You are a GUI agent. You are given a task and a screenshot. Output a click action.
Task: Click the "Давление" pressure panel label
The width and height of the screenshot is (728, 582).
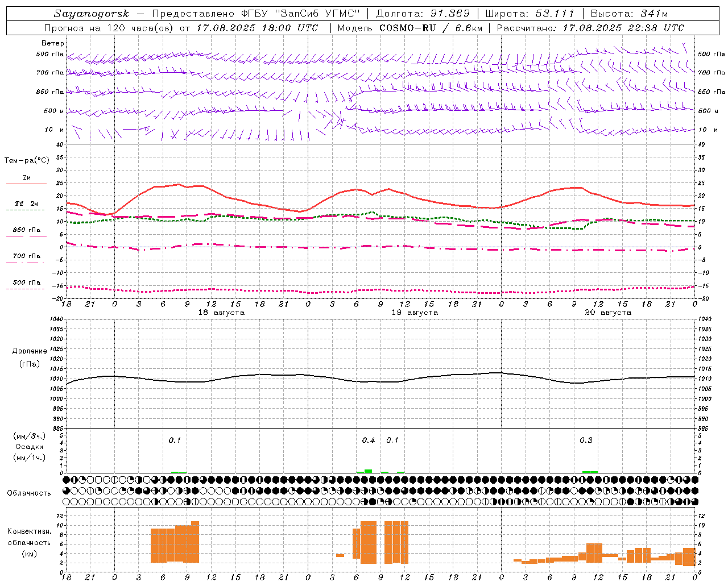pos(30,351)
